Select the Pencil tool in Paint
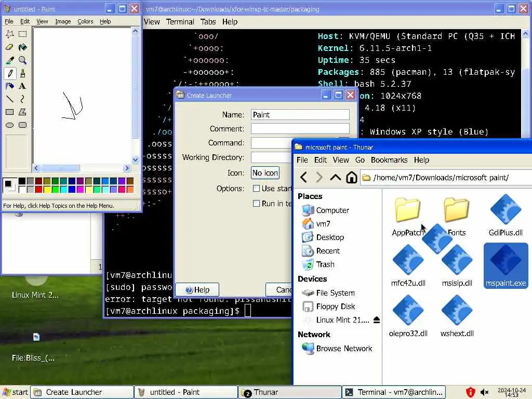 10,73
